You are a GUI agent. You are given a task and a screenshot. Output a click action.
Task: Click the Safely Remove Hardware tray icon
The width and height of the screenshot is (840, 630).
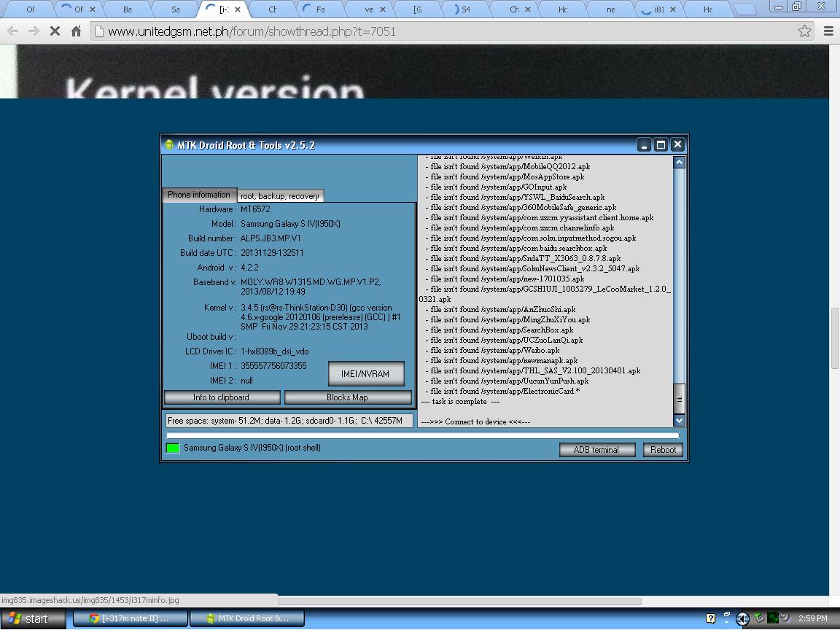(x=758, y=618)
